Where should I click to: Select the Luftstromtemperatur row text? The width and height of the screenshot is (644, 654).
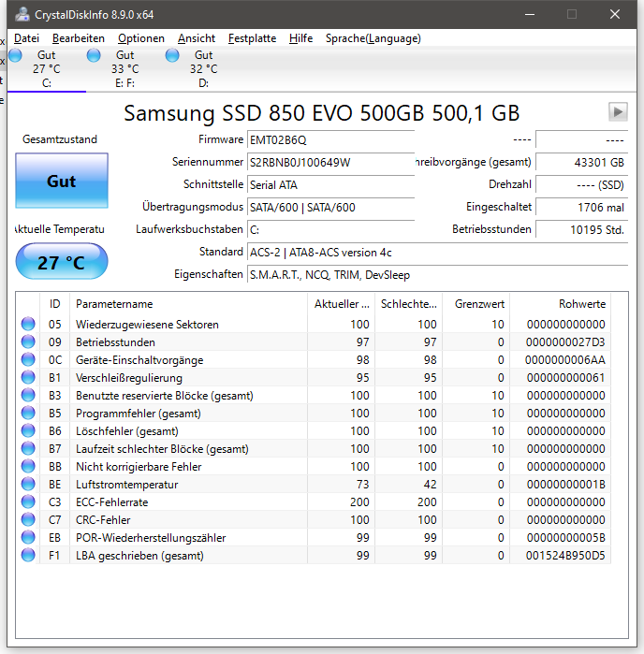pos(127,485)
